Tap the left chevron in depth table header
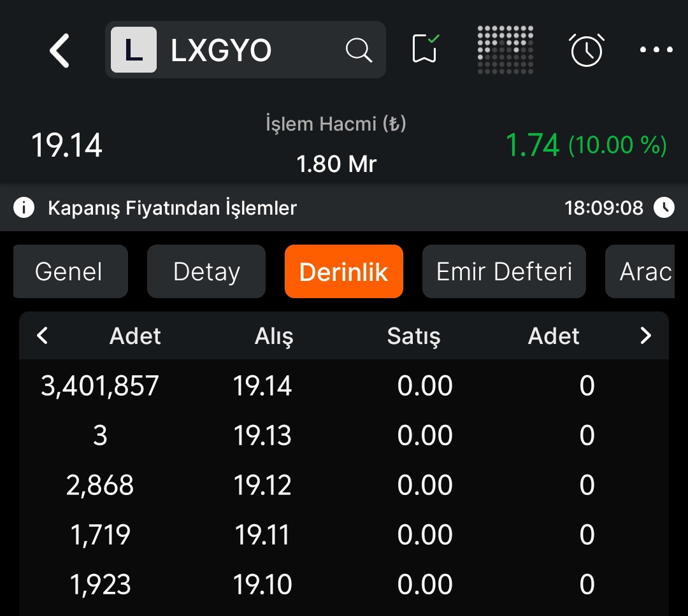Screen dimensions: 688x616 click(x=42, y=336)
